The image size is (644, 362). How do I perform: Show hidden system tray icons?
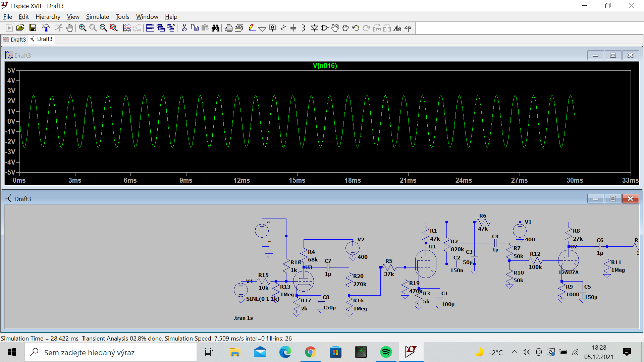point(514,352)
